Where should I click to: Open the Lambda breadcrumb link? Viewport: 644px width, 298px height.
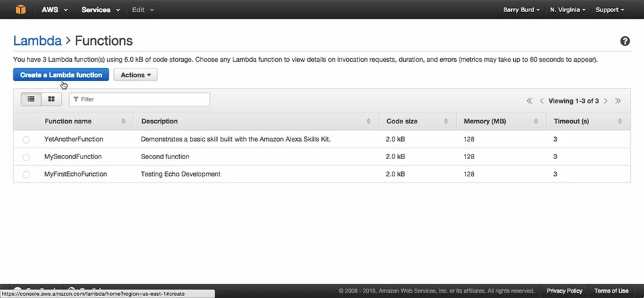pyautogui.click(x=38, y=41)
